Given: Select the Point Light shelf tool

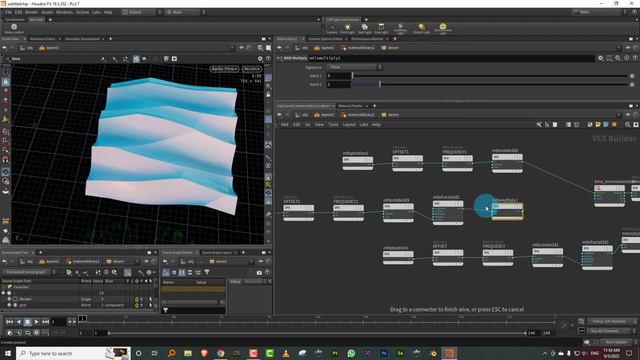Looking at the screenshot, I should pyautogui.click(x=347, y=29).
